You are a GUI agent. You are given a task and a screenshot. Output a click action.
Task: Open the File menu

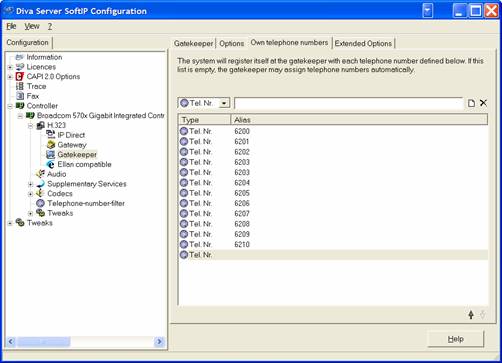11,26
